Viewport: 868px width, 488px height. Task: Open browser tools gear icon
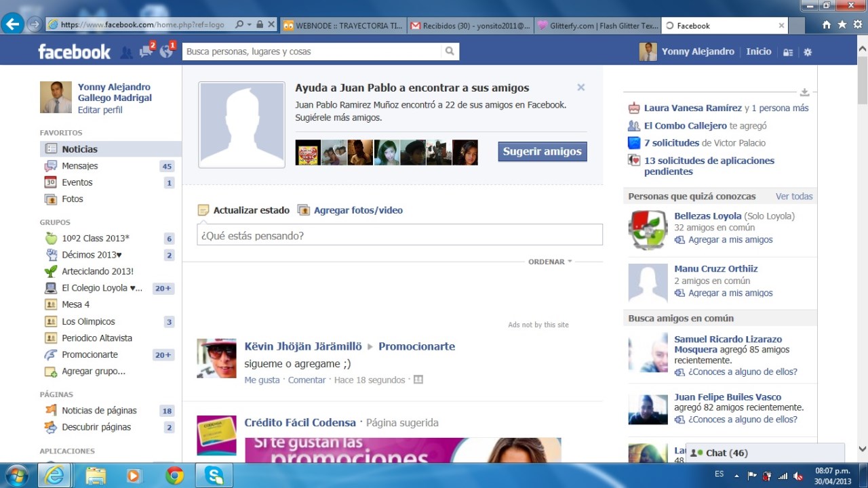click(x=857, y=24)
